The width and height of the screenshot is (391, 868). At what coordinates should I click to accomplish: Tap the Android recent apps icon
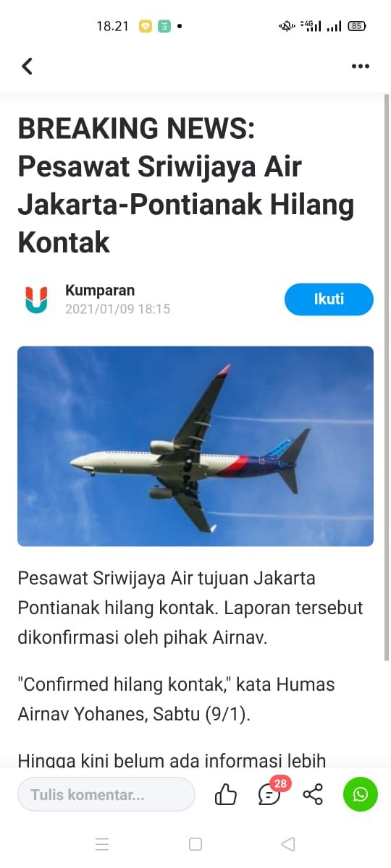pyautogui.click(x=102, y=843)
